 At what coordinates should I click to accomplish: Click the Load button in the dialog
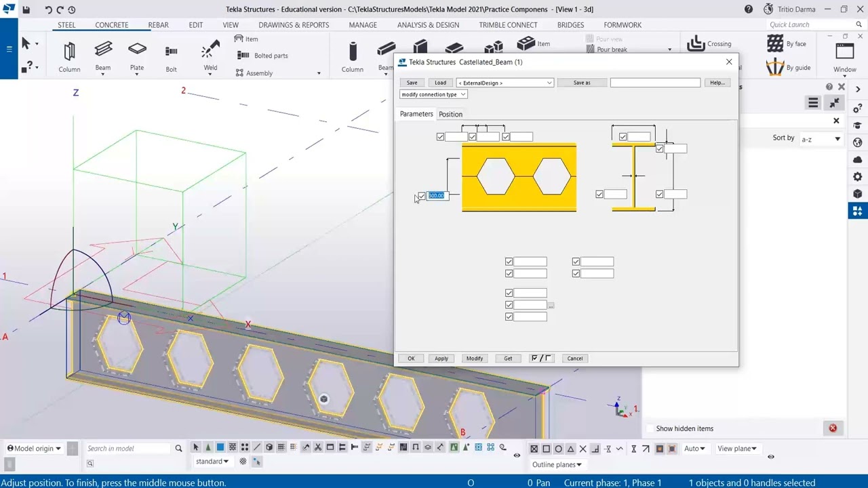point(440,83)
